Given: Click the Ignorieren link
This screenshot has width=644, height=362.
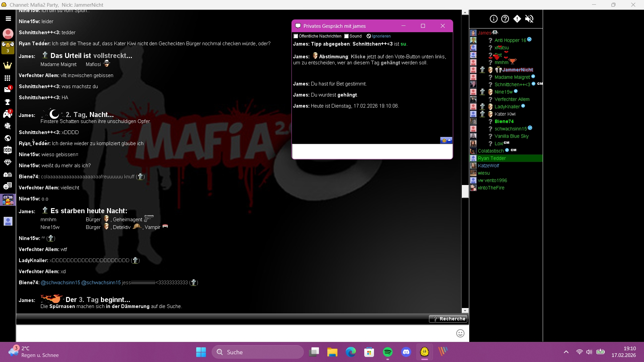Looking at the screenshot, I should click(x=381, y=36).
